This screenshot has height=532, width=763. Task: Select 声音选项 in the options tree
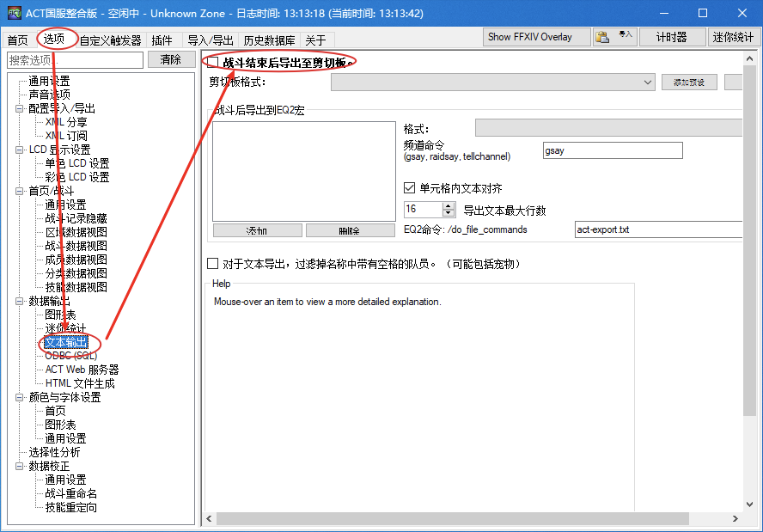coord(49,95)
